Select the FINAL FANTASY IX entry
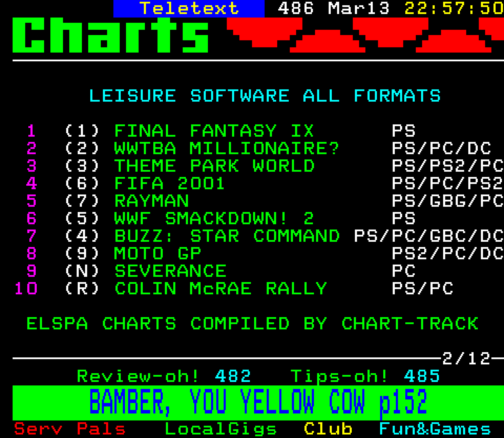This screenshot has width=504, height=438. pos(214,131)
